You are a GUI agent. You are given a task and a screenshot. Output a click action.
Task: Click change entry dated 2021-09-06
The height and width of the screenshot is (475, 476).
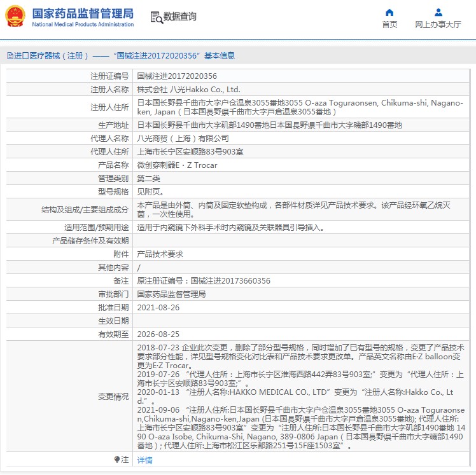(301, 428)
